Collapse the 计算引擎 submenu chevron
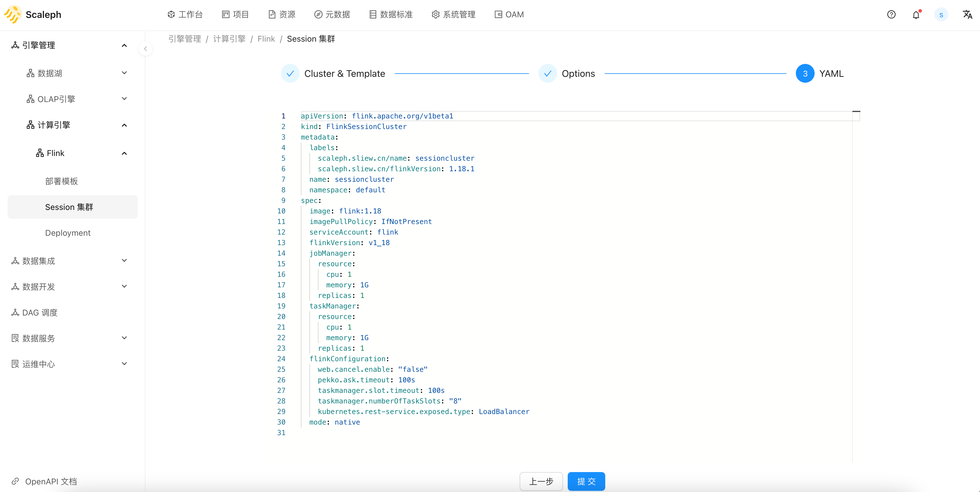 click(124, 125)
